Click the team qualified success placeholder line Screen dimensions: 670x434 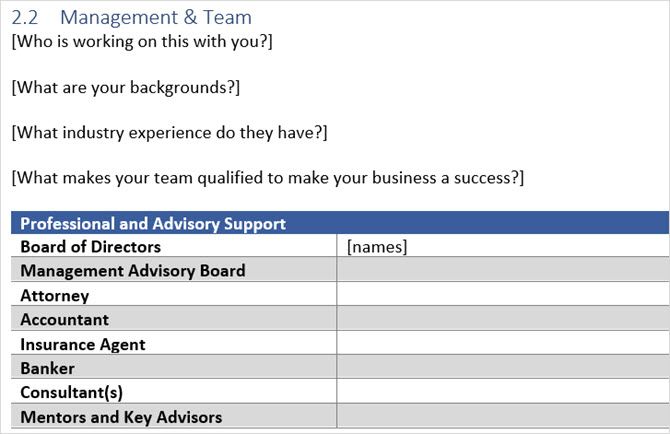267,178
